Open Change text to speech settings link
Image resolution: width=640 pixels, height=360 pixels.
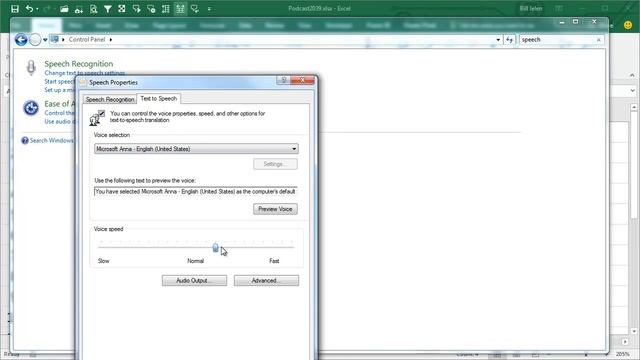point(84,73)
